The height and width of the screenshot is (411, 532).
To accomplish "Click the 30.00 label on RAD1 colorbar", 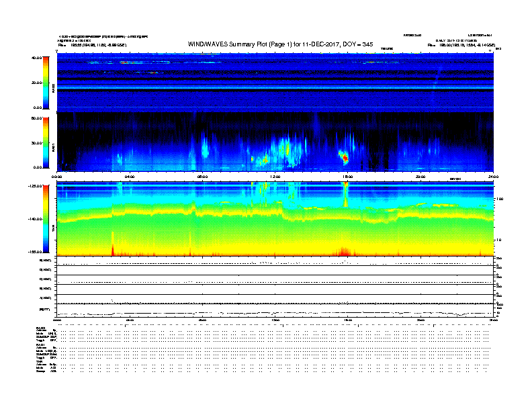I will pyautogui.click(x=37, y=143).
